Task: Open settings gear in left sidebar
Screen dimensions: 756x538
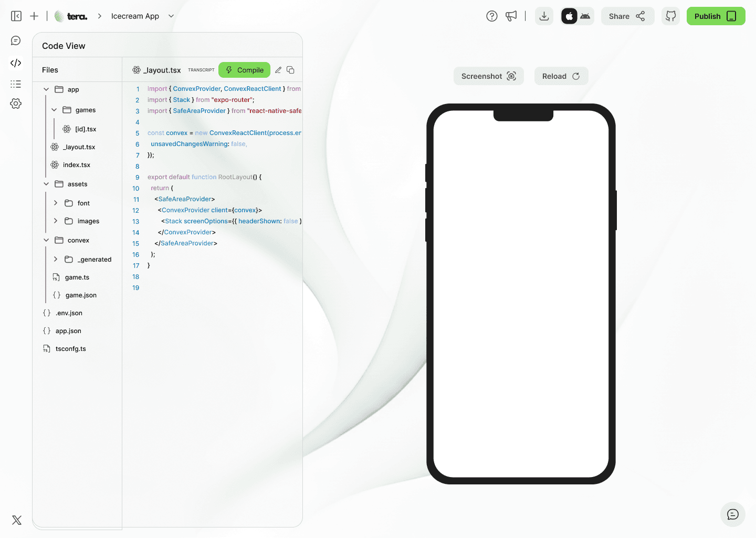Action: (x=16, y=104)
